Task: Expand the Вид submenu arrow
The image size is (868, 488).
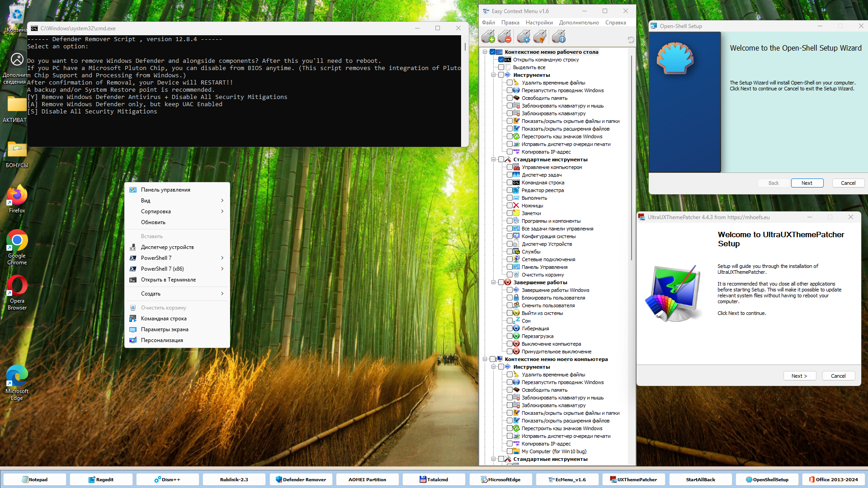Action: (222, 201)
